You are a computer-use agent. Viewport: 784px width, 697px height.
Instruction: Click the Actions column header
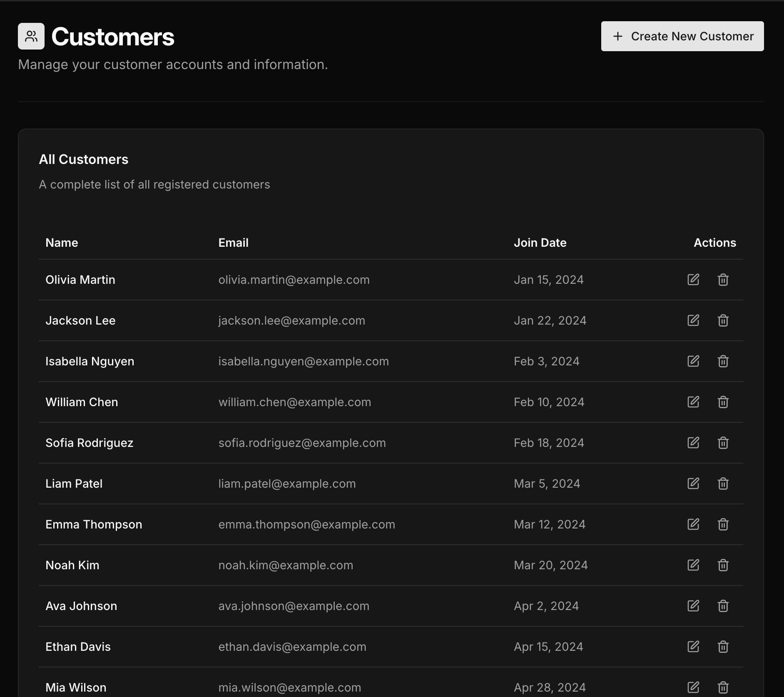coord(714,243)
